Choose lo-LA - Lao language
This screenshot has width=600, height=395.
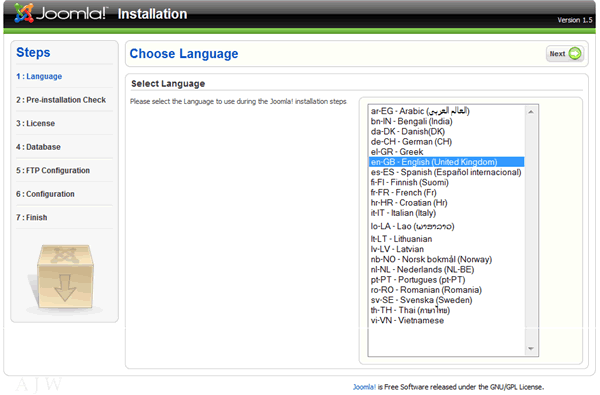(447, 226)
